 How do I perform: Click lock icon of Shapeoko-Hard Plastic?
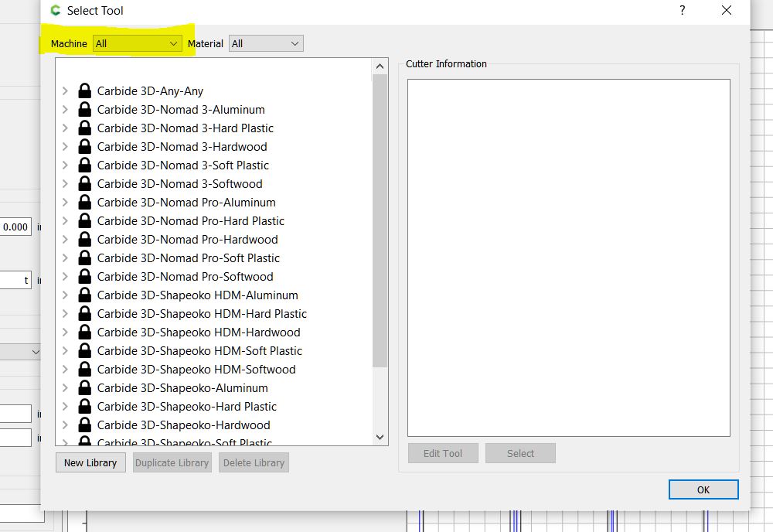pyautogui.click(x=85, y=406)
